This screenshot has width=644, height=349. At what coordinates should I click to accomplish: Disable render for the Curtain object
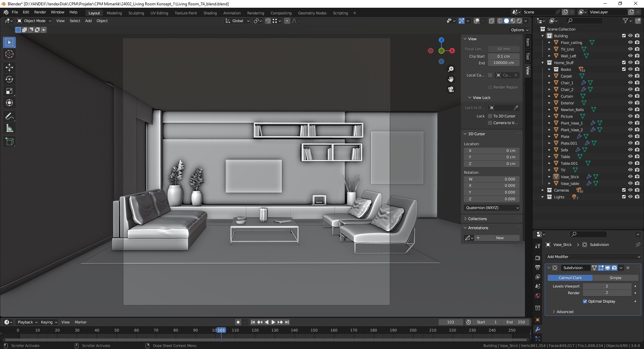click(637, 96)
